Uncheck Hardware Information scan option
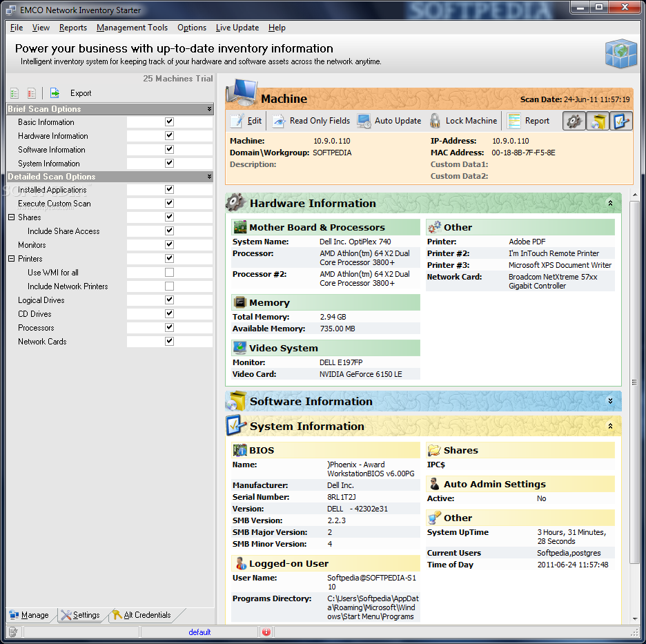Viewport: 646px width, 644px height. pos(169,135)
